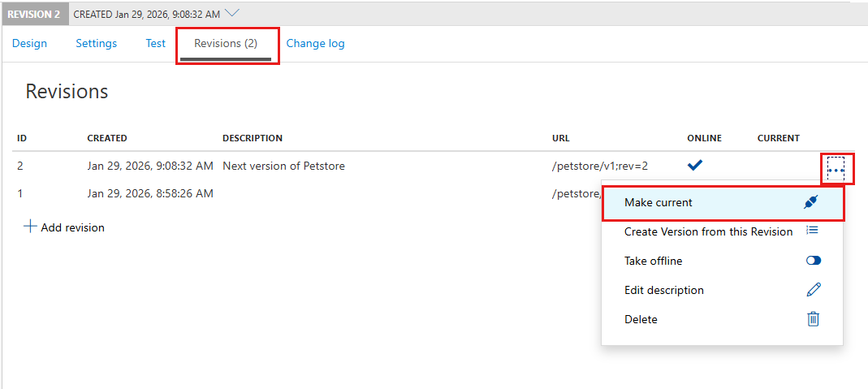This screenshot has width=868, height=389.
Task: Expand the revision created-date chevron
Action: tap(231, 13)
